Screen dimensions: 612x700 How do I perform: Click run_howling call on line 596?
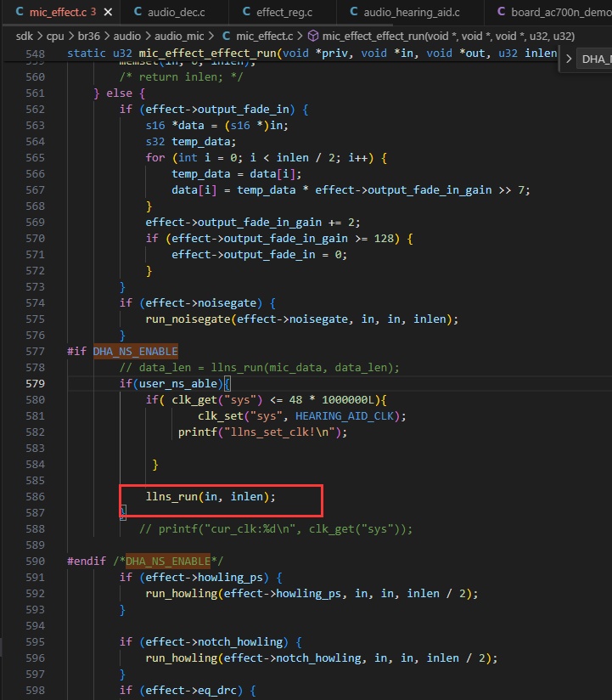(x=322, y=658)
